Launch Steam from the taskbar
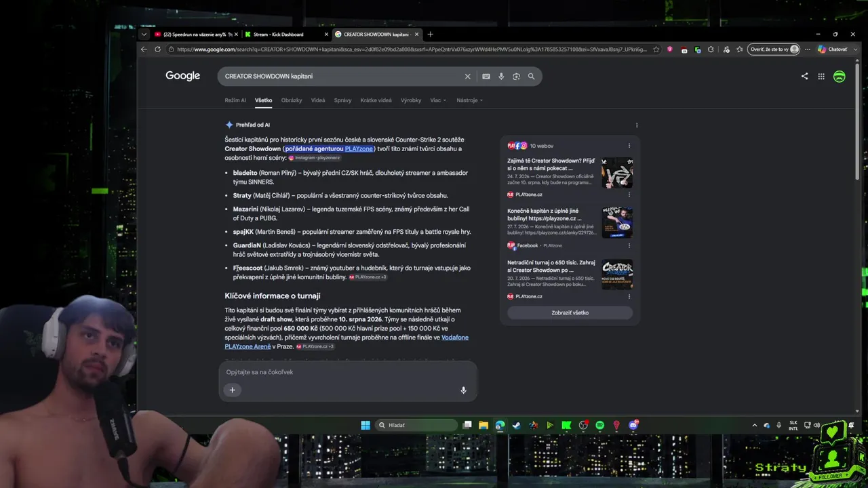Image resolution: width=868 pixels, height=488 pixels. pos(517,425)
